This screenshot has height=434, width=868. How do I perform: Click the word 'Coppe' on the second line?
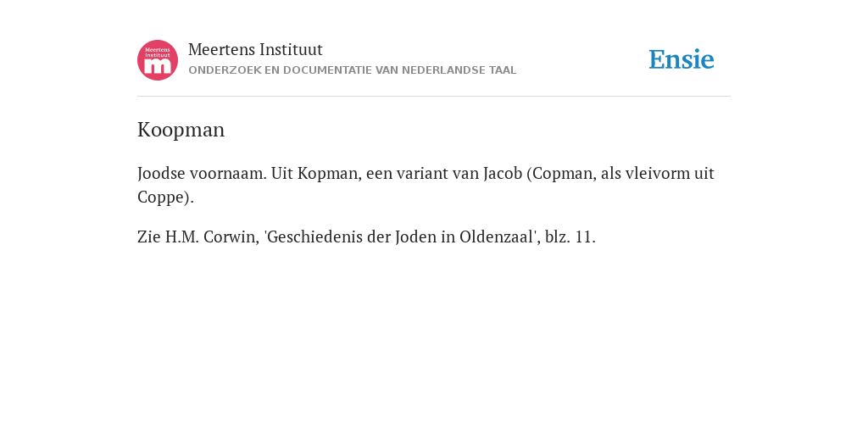(x=160, y=198)
